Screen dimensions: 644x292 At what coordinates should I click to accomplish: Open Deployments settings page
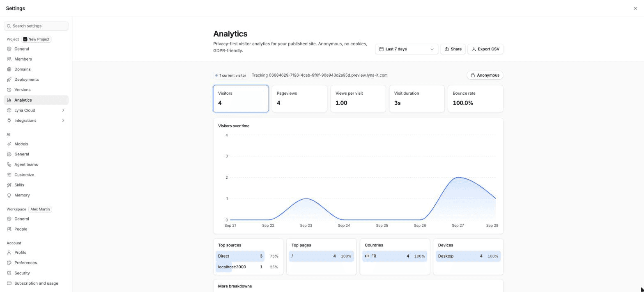tap(36, 80)
